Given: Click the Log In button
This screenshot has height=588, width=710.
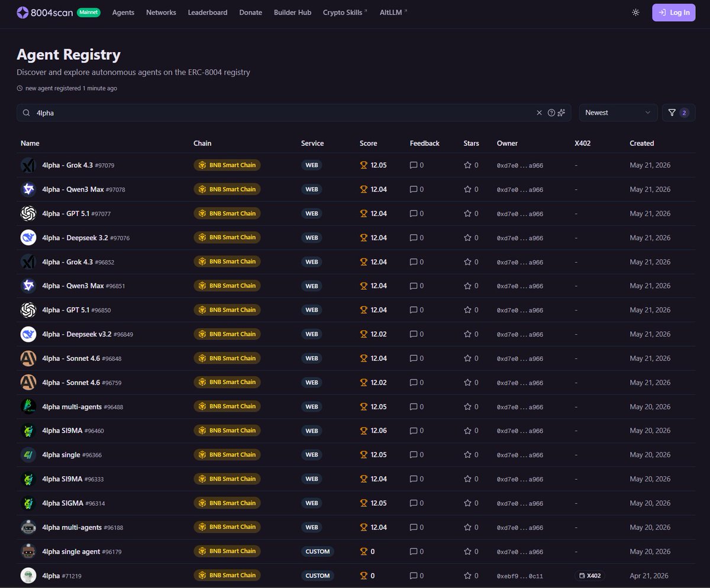Looking at the screenshot, I should [x=673, y=12].
